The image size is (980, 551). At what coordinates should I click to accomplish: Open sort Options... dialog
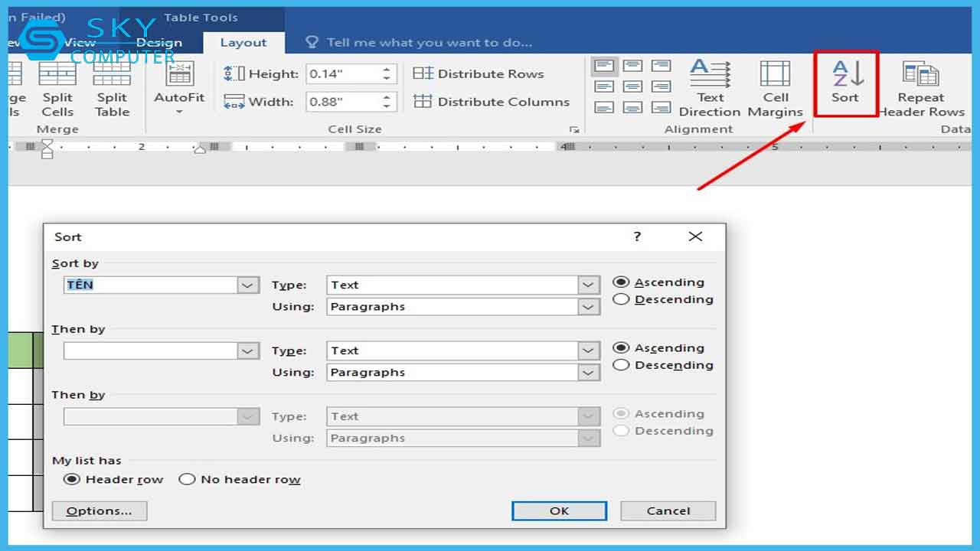pyautogui.click(x=99, y=511)
